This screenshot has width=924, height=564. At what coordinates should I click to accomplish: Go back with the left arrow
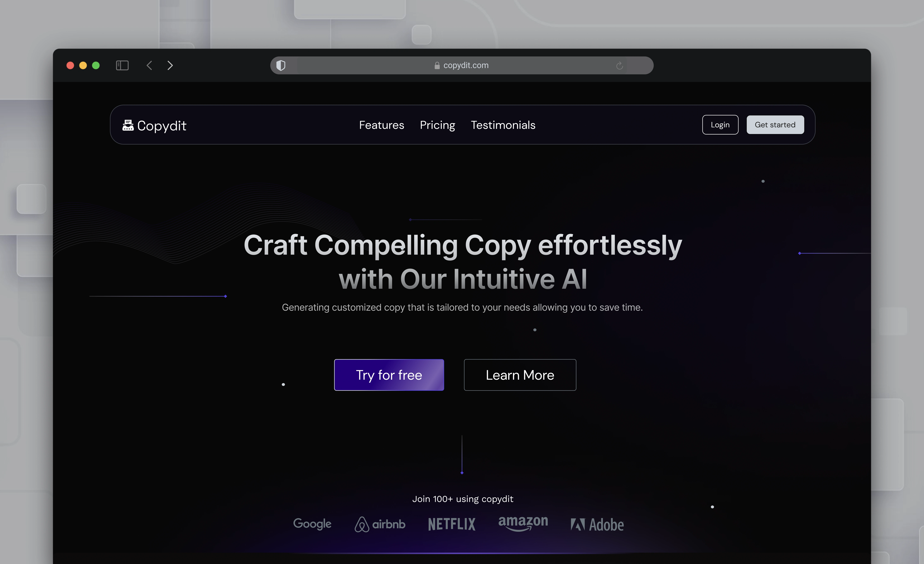(149, 65)
